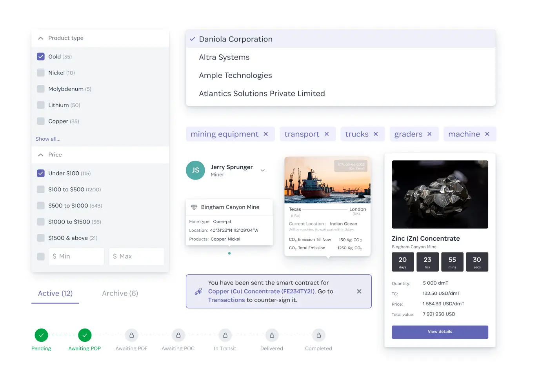Collapse the Price section
Viewport: 538px width, 392px height.
40,155
